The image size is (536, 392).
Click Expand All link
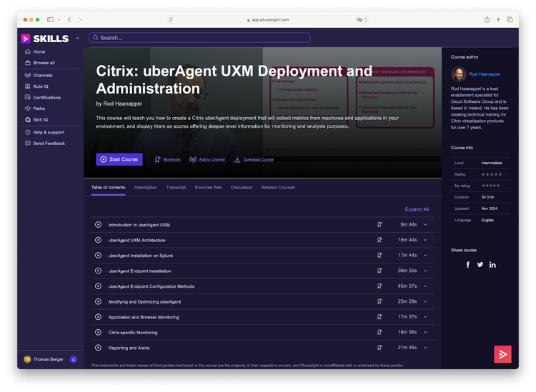pos(417,209)
